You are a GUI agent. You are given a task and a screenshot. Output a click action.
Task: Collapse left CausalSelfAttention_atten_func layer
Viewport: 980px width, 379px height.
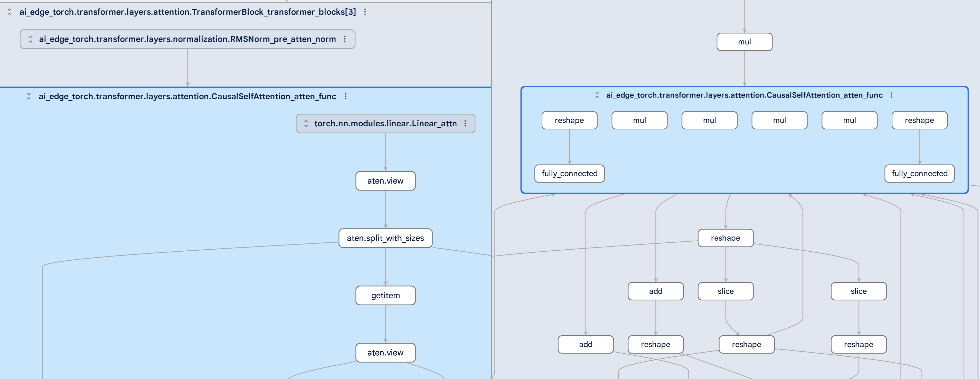[x=29, y=96]
